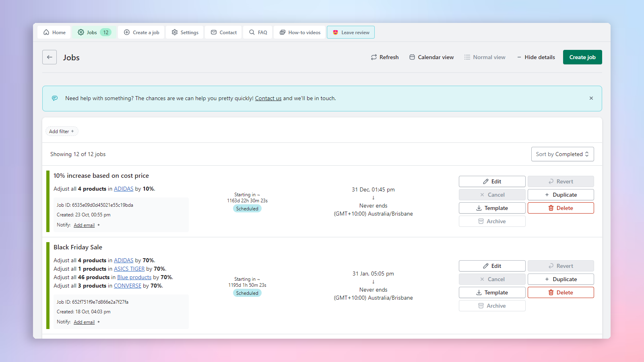The height and width of the screenshot is (362, 644).
Task: Click the 31 Dec, 01:45 pm start time
Action: tap(373, 189)
